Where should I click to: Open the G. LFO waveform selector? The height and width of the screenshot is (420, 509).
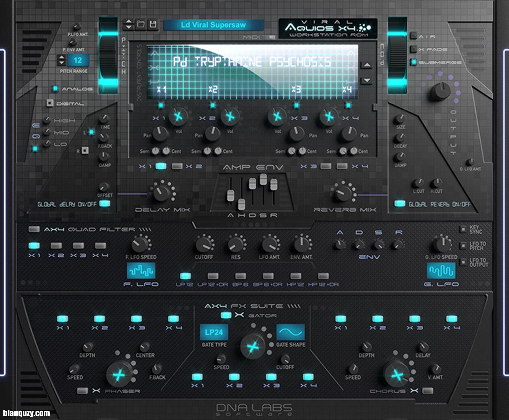[441, 271]
